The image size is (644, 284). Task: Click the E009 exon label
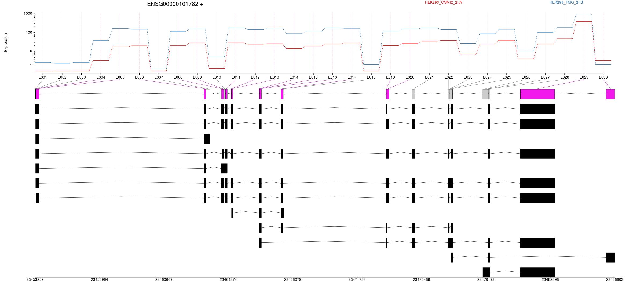coord(197,77)
